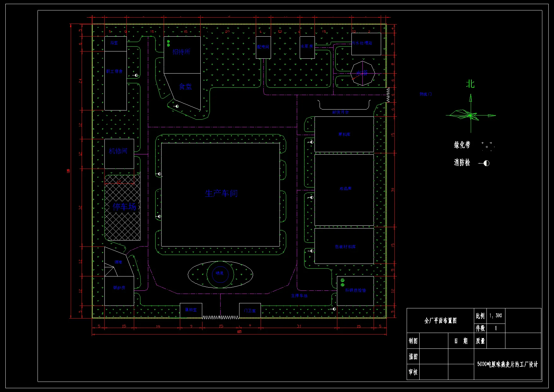Select the fire hydrant legend symbol
Screen dimensions: 554x392
(x=484, y=163)
